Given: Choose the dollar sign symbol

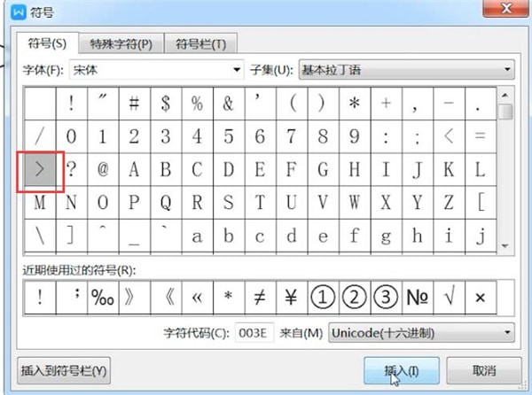Looking at the screenshot, I should point(165,103).
